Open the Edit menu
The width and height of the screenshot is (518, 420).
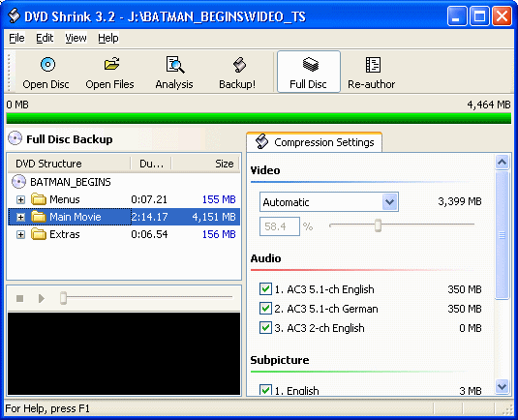45,38
